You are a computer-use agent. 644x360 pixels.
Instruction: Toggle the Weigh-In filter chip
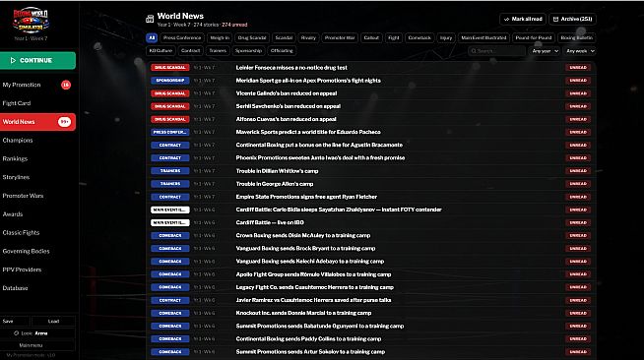click(220, 37)
